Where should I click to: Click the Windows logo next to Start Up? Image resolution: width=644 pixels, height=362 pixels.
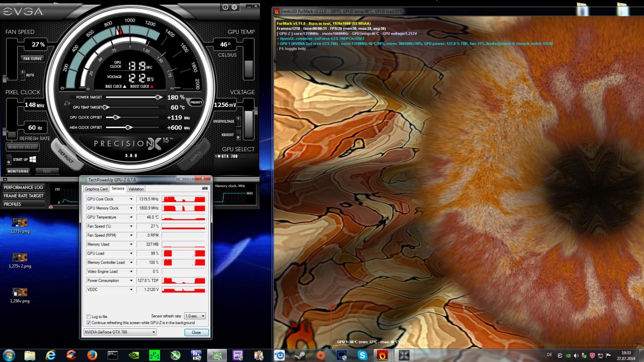click(32, 159)
